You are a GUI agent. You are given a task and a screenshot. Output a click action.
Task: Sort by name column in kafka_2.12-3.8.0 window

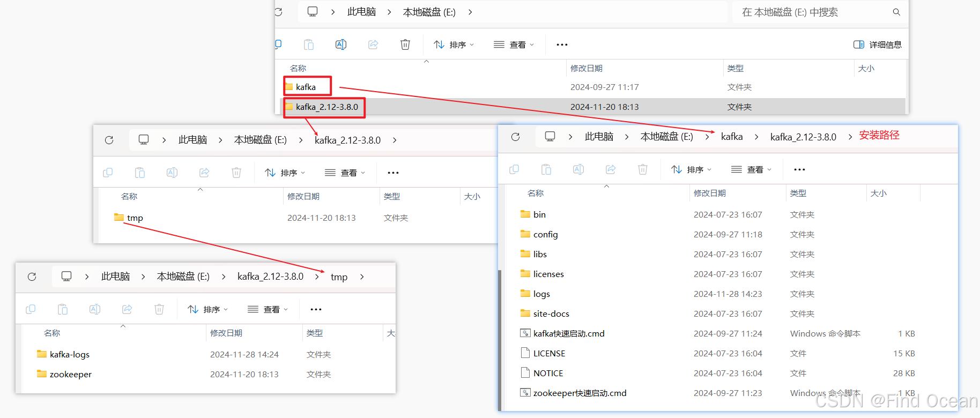(x=129, y=196)
